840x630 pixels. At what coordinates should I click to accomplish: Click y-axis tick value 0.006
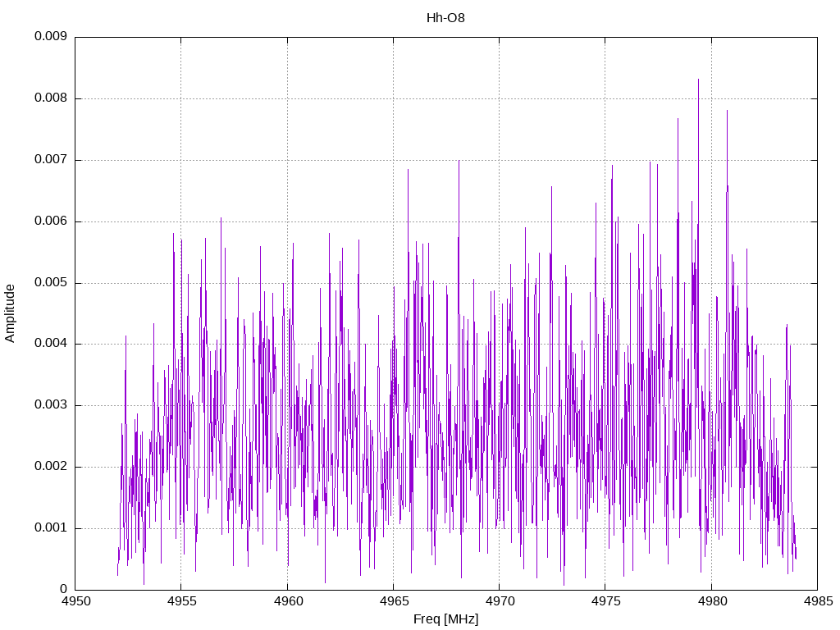click(x=51, y=221)
